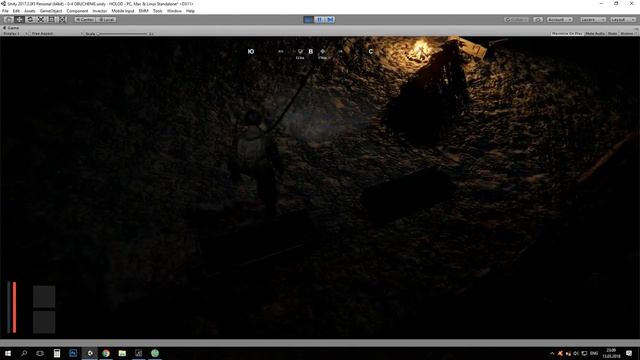The height and width of the screenshot is (360, 640).
Task: Select the Rotate tool
Action: coord(30,20)
